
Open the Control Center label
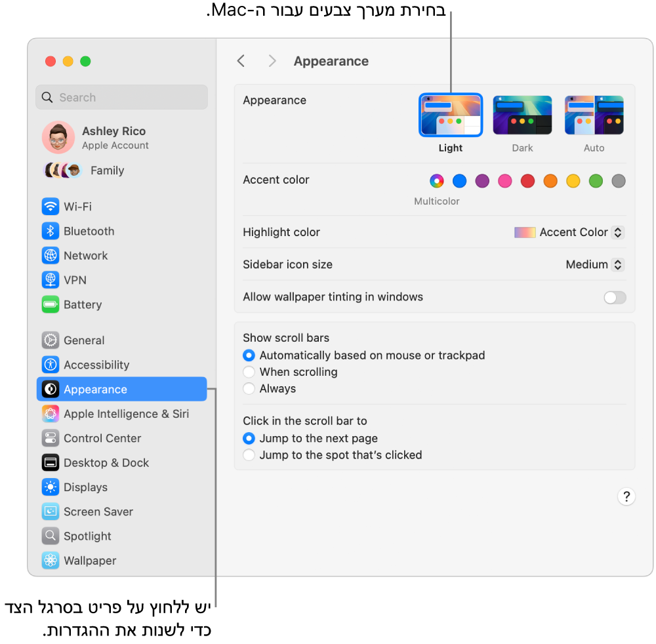(x=102, y=438)
